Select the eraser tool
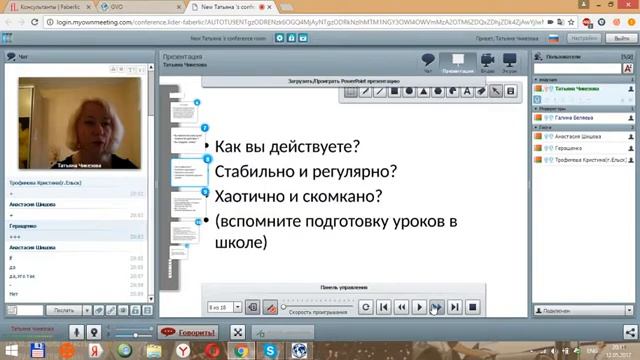The image size is (640, 360). [481, 91]
